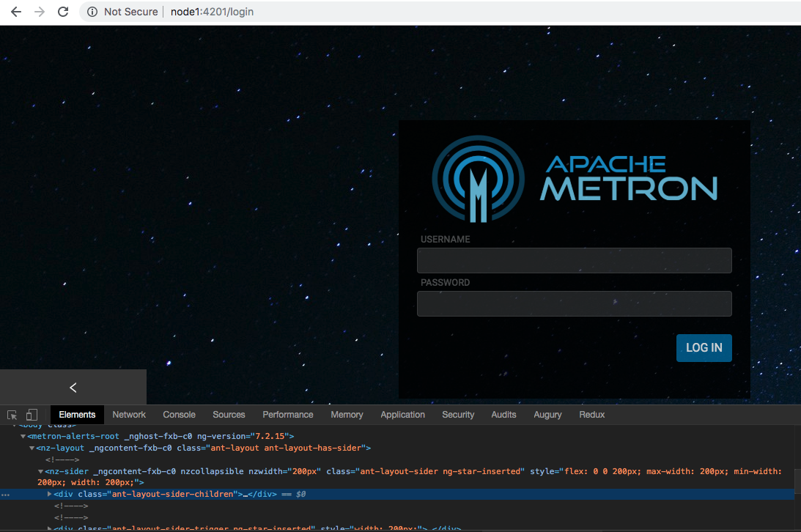Focus the PASSWORD input field

coord(575,304)
